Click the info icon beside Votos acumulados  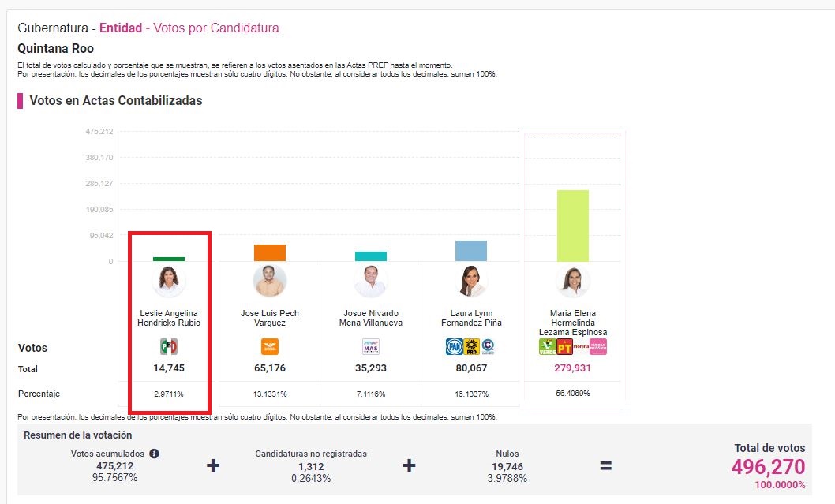tap(155, 454)
